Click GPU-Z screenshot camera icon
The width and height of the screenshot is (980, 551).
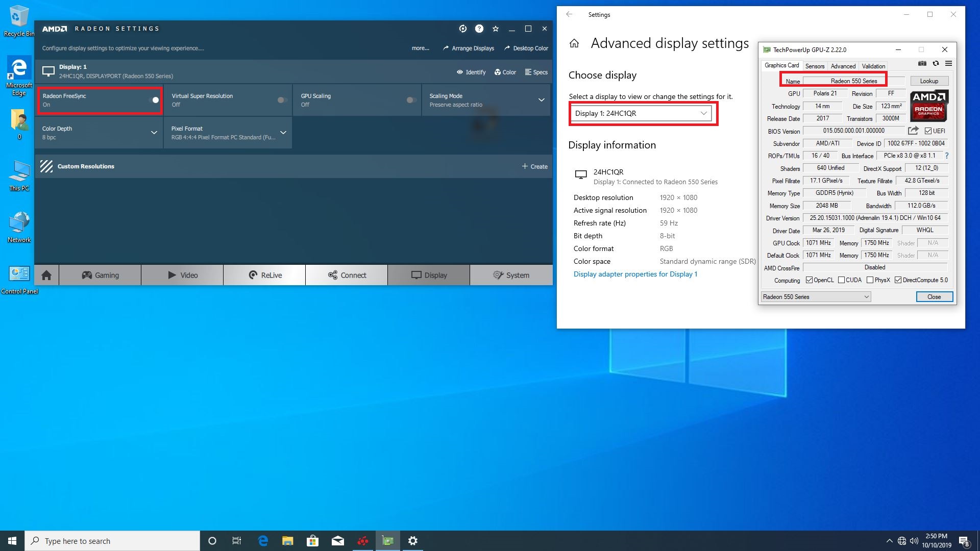922,64
